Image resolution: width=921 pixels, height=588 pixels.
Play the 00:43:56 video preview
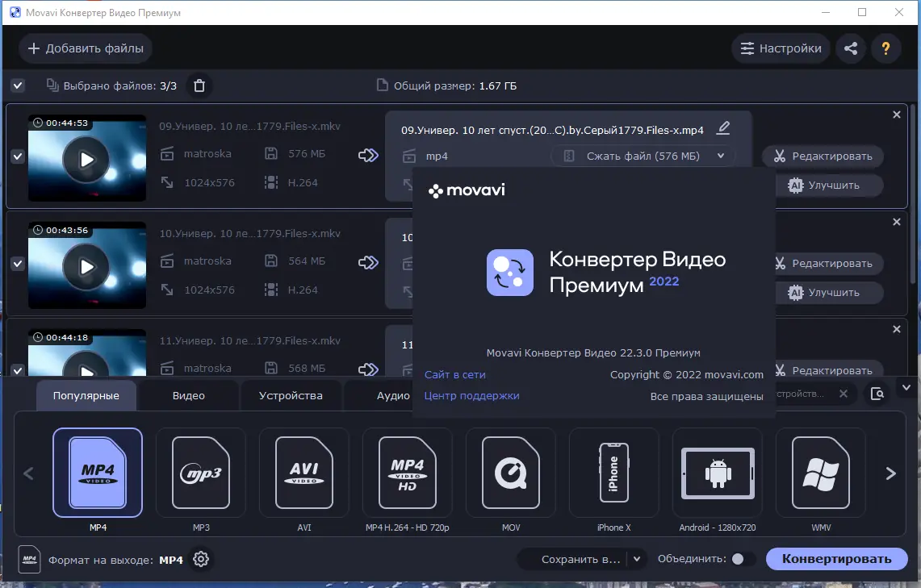86,266
